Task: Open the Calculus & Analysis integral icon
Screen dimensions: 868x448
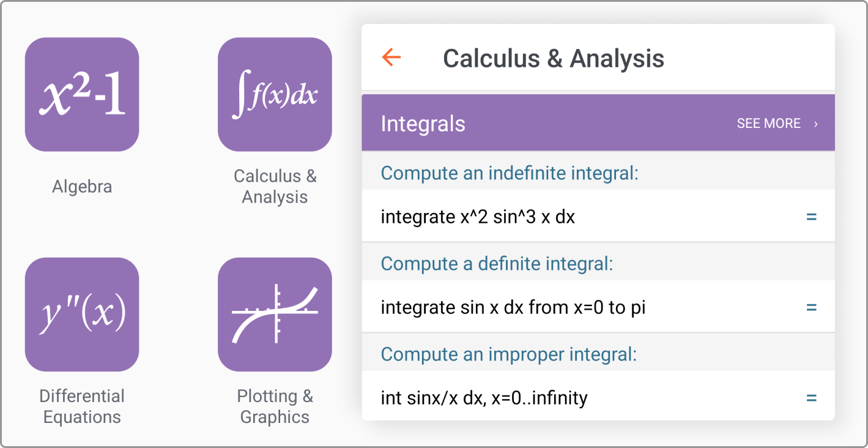Action: pyautogui.click(x=275, y=94)
